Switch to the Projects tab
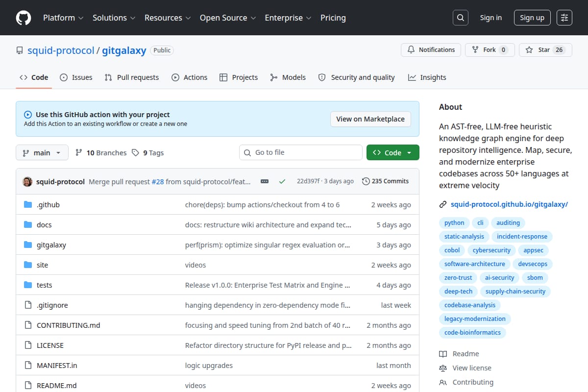Screen dimensions: 588x392 [239, 77]
